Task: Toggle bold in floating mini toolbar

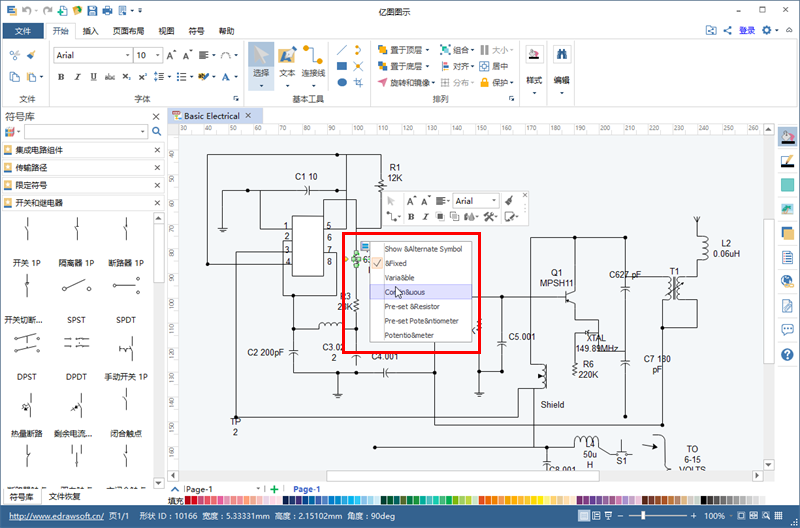Action: point(411,217)
